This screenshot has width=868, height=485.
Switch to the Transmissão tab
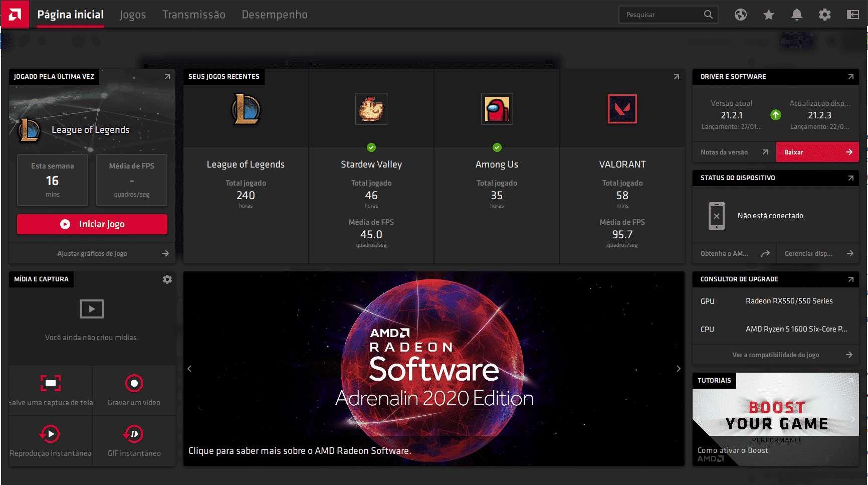point(194,15)
